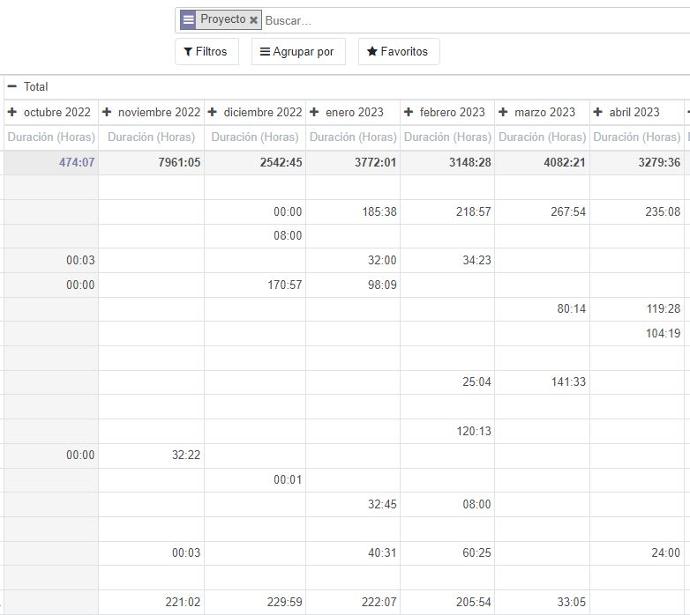Viewport: 690px width, 615px height.
Task: Remove the Proyecto grouping facet
Action: 253,20
